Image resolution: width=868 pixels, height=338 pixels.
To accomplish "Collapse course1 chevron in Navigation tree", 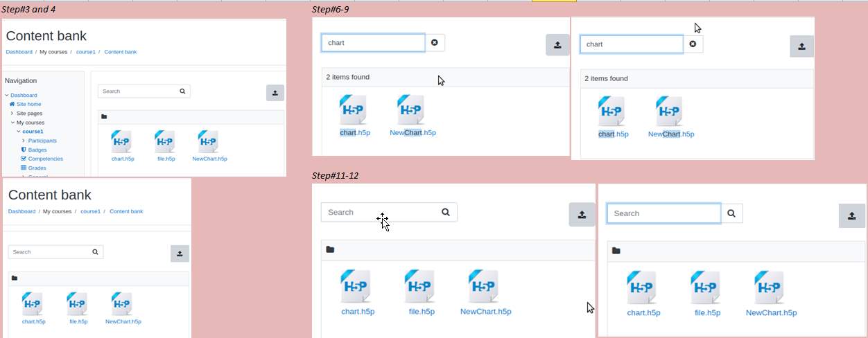I will pyautogui.click(x=19, y=131).
